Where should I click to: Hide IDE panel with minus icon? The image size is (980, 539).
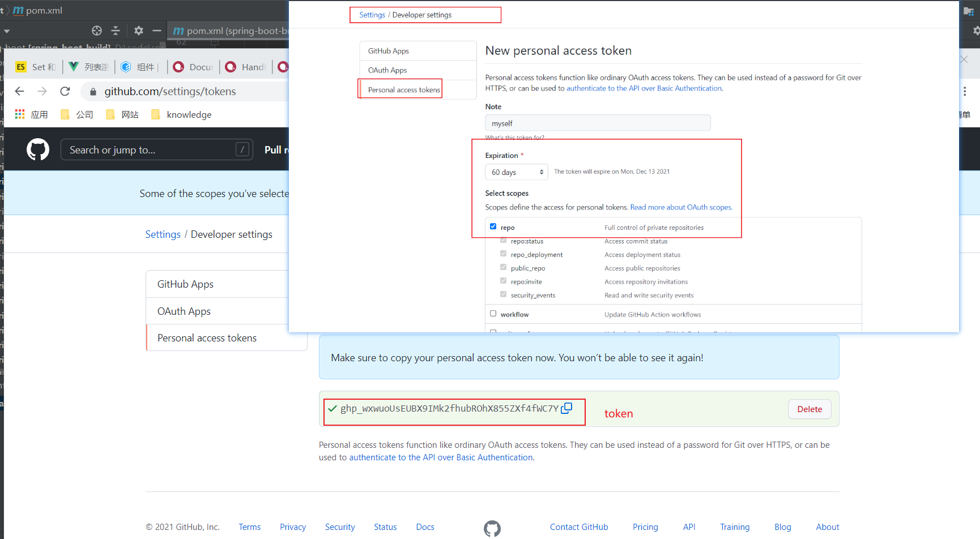click(157, 31)
